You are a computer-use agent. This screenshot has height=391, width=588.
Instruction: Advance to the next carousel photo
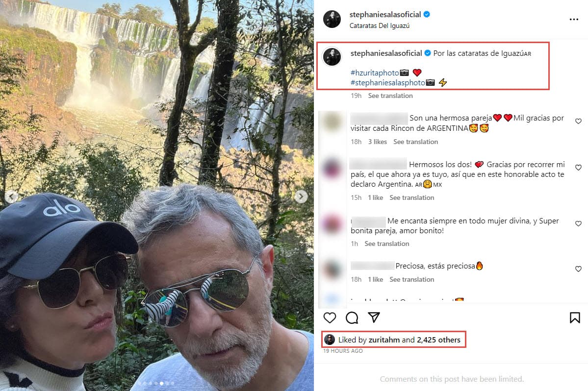302,196
